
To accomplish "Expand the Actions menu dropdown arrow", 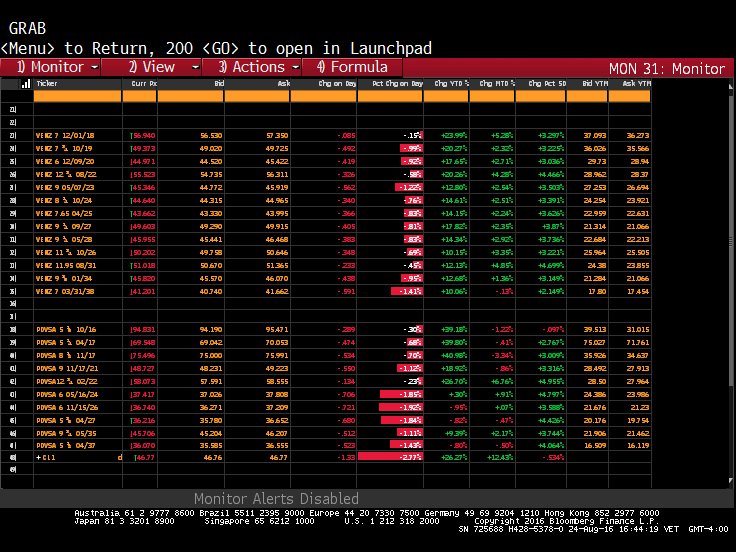I will click(296, 68).
